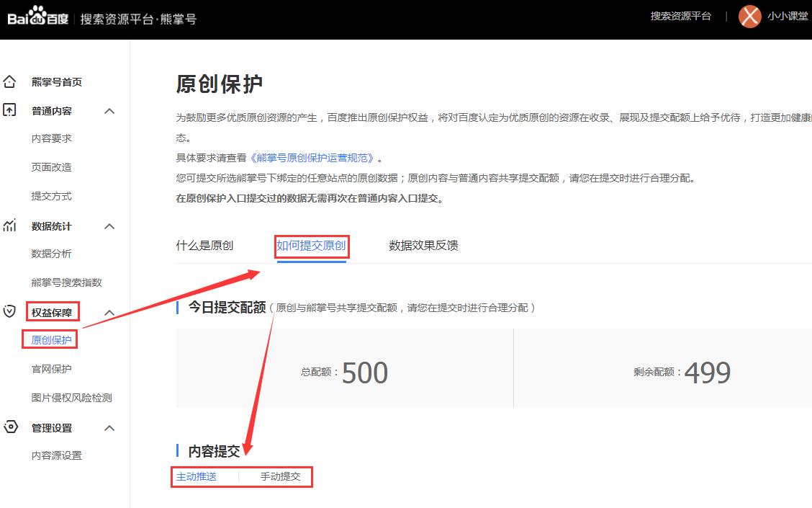This screenshot has width=812, height=508.
Task: Collapse the 数据统计 sidebar section
Action: (109, 226)
